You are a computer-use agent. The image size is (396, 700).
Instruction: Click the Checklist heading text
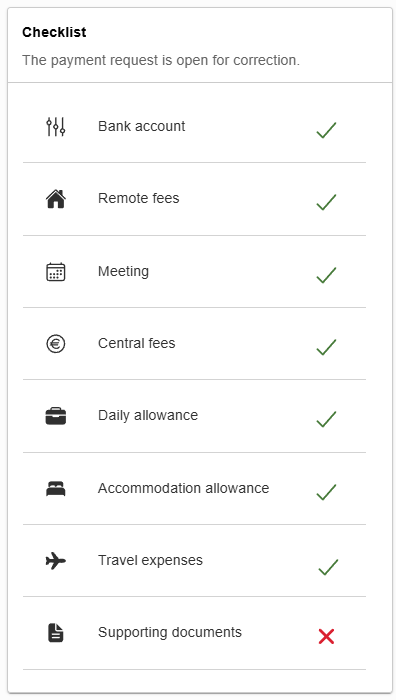[54, 32]
